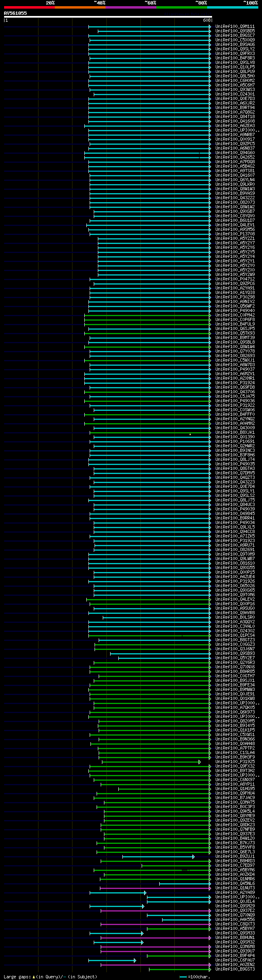Select the UniRef100_A5Y2Z1 hit label
Image resolution: width=262 pixels, height=980 pixels.
tap(235, 238)
